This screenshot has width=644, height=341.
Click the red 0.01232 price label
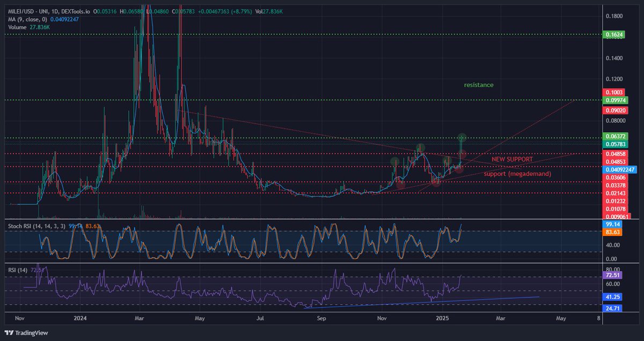tap(614, 200)
